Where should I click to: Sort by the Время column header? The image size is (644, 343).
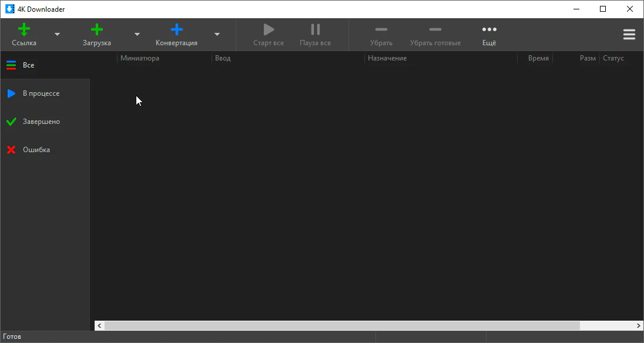(538, 58)
